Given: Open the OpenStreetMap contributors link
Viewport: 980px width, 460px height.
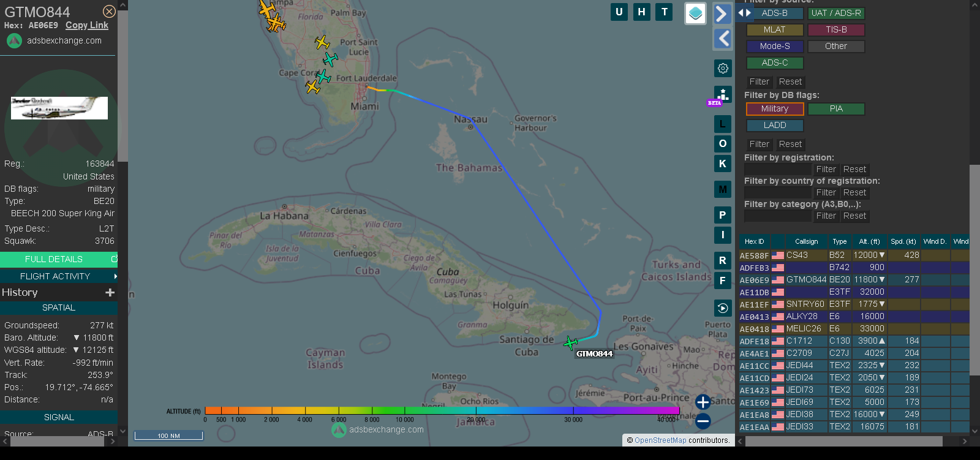Looking at the screenshot, I should [x=660, y=440].
